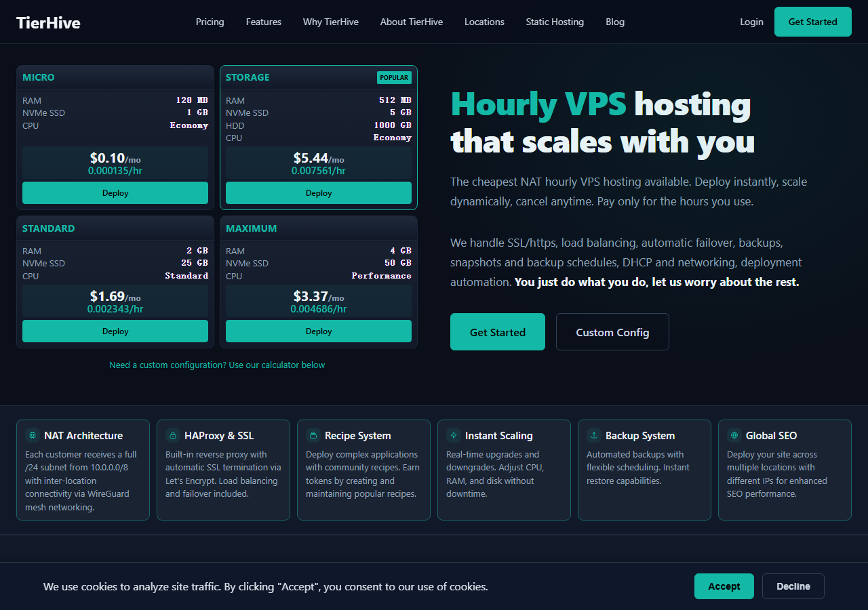Open the Features menu item
Image resolution: width=868 pixels, height=610 pixels.
(x=264, y=22)
